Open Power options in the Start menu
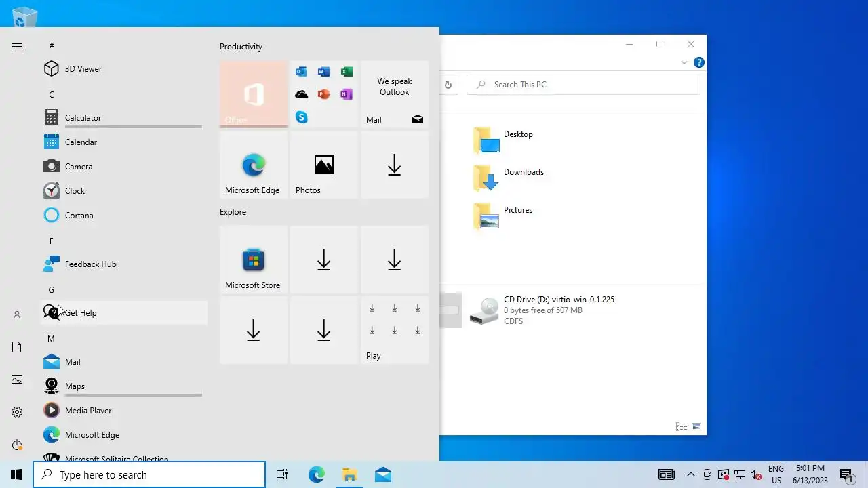 [17, 445]
